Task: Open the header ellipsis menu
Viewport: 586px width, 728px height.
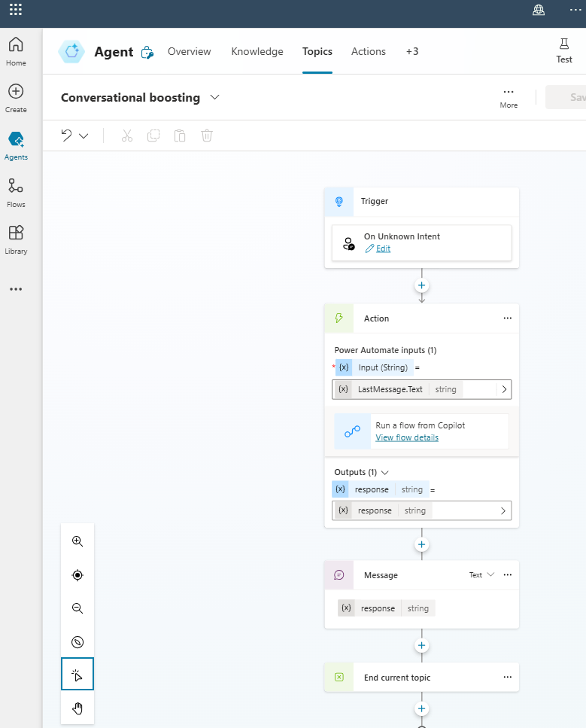Action: pos(575,10)
